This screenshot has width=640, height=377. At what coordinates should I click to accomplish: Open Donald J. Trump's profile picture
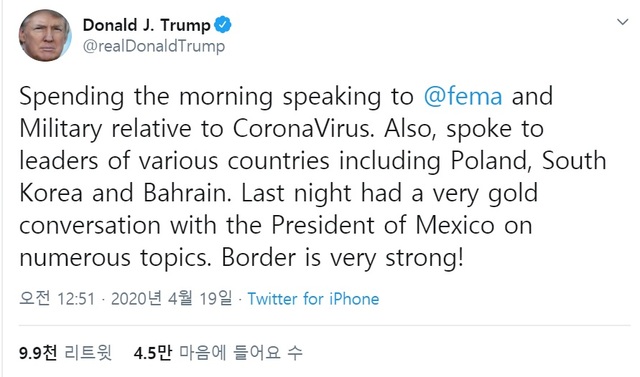click(x=45, y=35)
